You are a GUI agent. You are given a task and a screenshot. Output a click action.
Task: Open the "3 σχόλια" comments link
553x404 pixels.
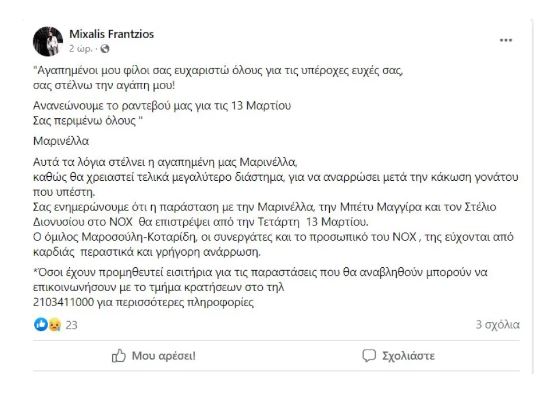coord(497,324)
